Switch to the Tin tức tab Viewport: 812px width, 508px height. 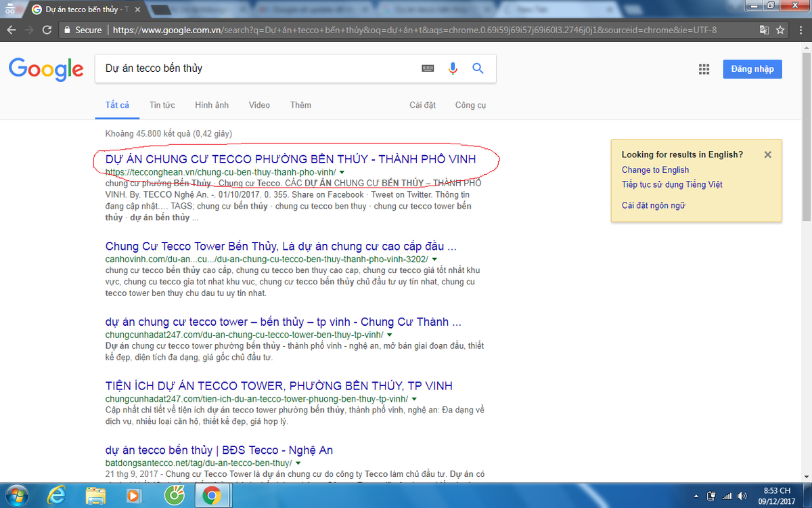tap(162, 105)
